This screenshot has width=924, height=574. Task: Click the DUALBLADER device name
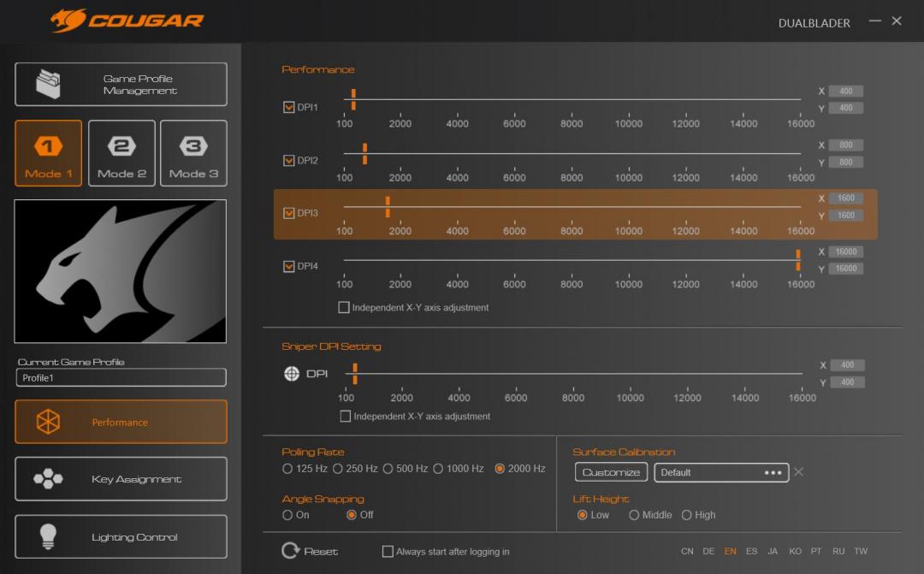point(814,23)
